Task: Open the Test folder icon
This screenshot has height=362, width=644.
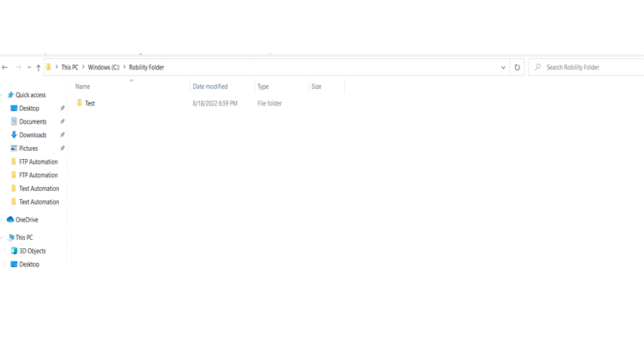Action: (79, 103)
